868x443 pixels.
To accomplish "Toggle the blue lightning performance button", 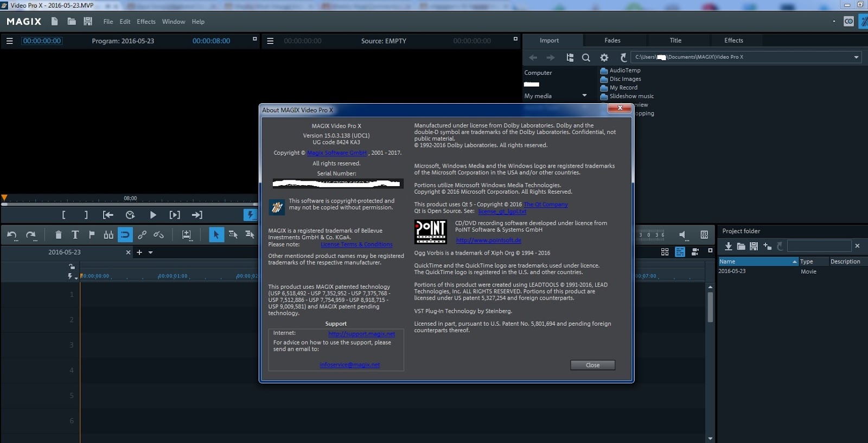I will pyautogui.click(x=250, y=215).
